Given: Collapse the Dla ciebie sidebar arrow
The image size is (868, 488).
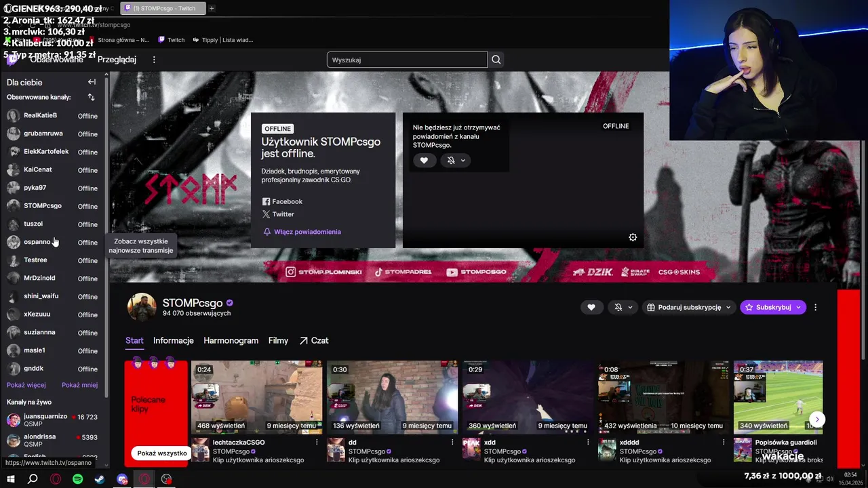Looking at the screenshot, I should click(92, 82).
